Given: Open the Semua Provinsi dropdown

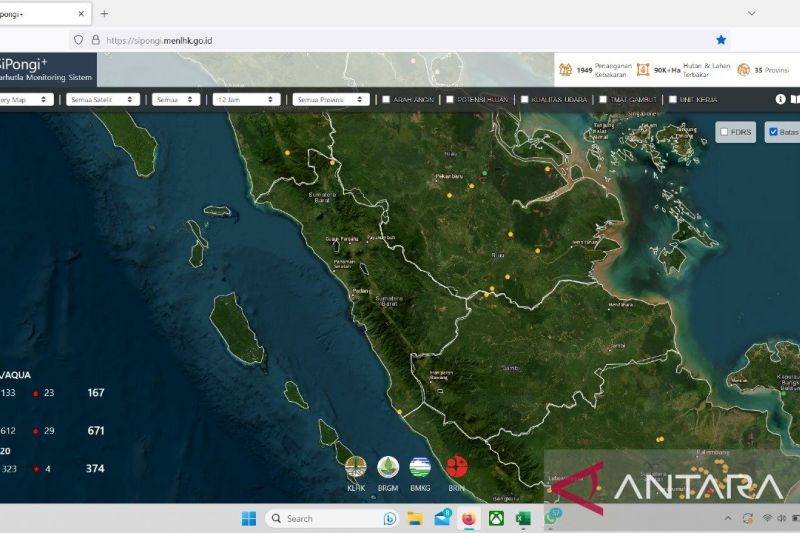Looking at the screenshot, I should (331, 100).
